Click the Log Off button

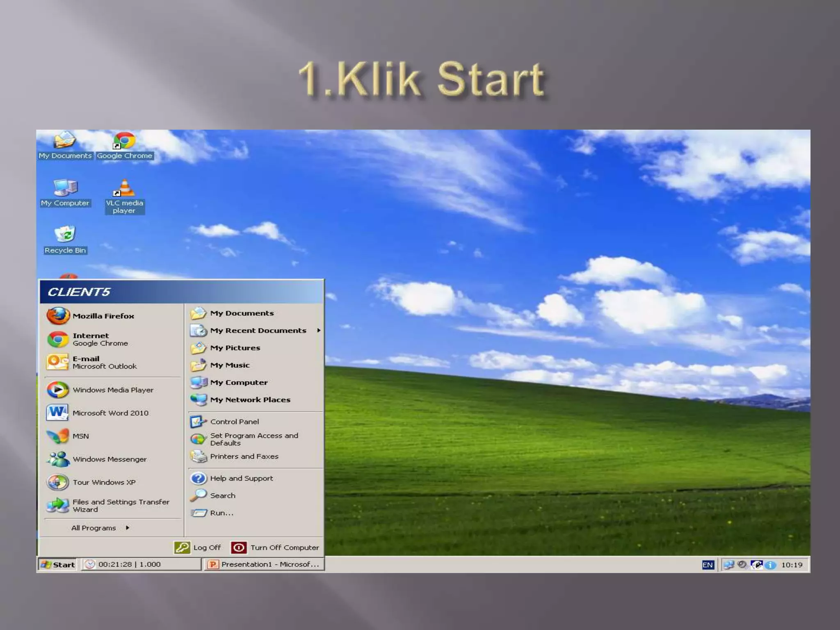(198, 548)
